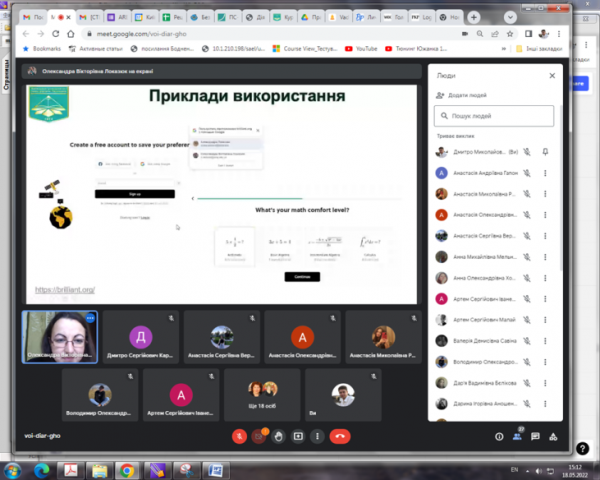Open options for Анастасія Андріївна Гапон
600x480 pixels.
pyautogui.click(x=545, y=173)
